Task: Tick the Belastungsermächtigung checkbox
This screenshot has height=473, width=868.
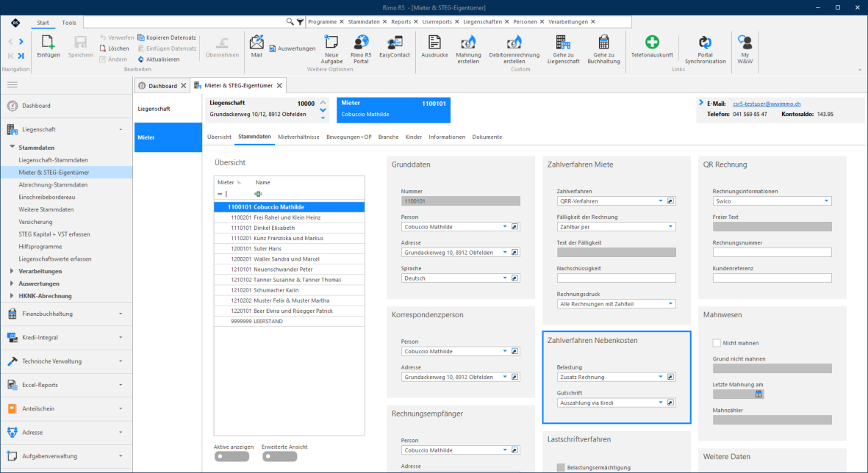Action: pos(561,467)
